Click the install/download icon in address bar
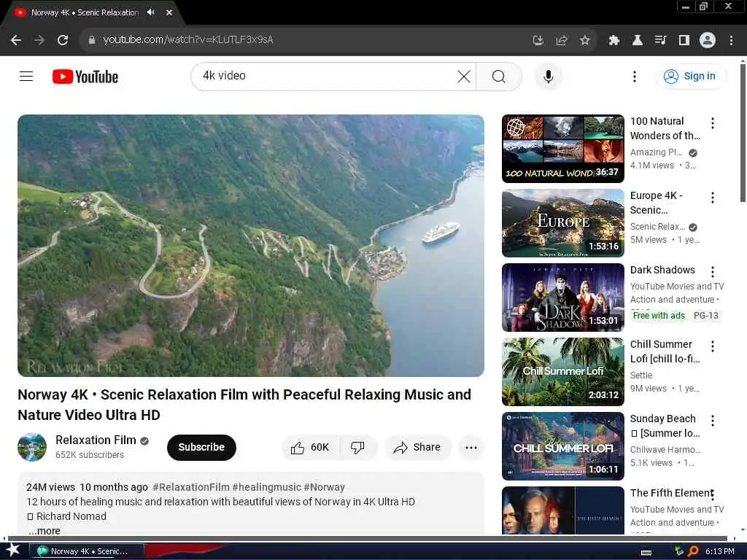 pos(538,41)
